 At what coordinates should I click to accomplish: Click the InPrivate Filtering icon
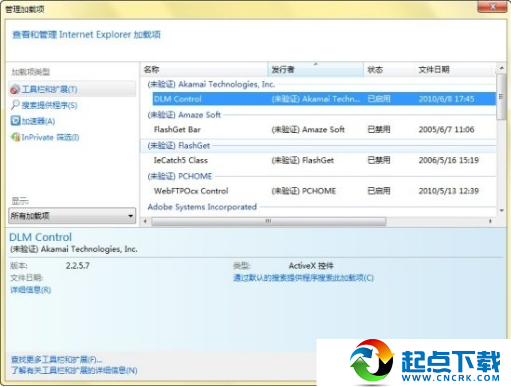coord(15,137)
